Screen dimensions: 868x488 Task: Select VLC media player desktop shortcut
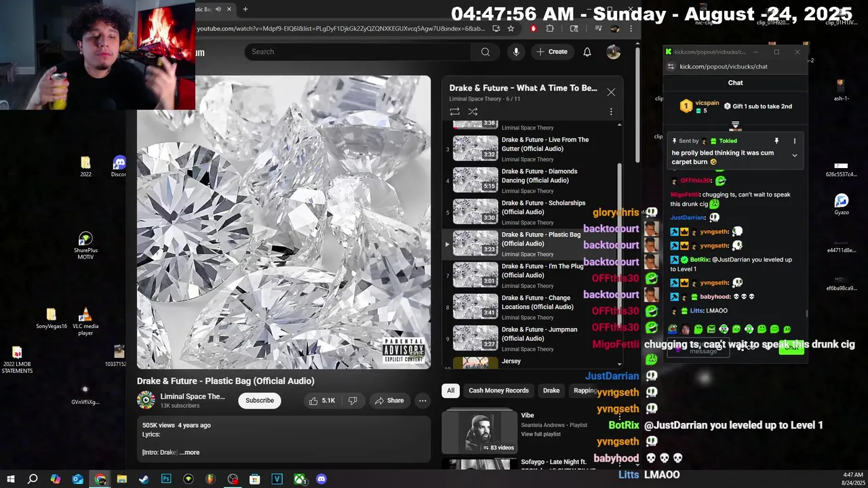click(x=85, y=322)
